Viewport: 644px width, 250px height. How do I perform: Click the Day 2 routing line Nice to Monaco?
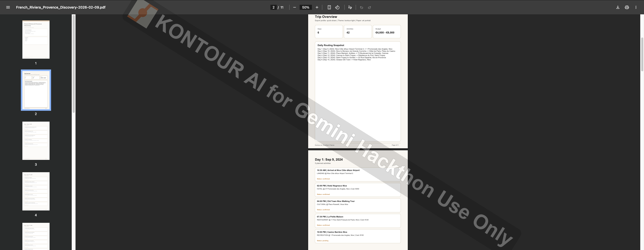(356, 51)
